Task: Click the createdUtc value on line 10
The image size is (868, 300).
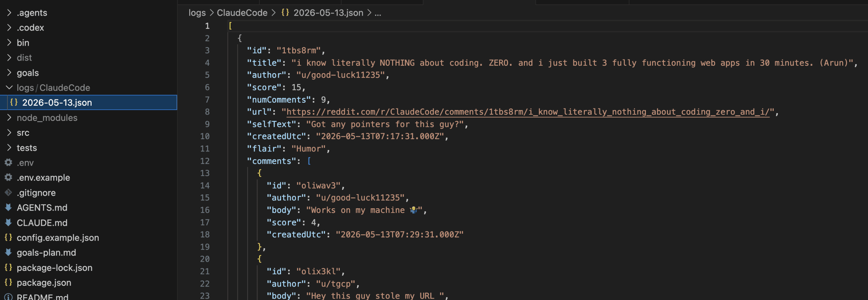Action: pyautogui.click(x=380, y=136)
